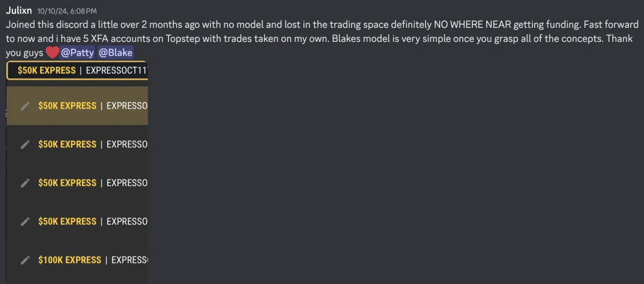The width and height of the screenshot is (644, 284).
Task: Choose the second $50K EXPRESS entry in the list
Action: [77, 144]
